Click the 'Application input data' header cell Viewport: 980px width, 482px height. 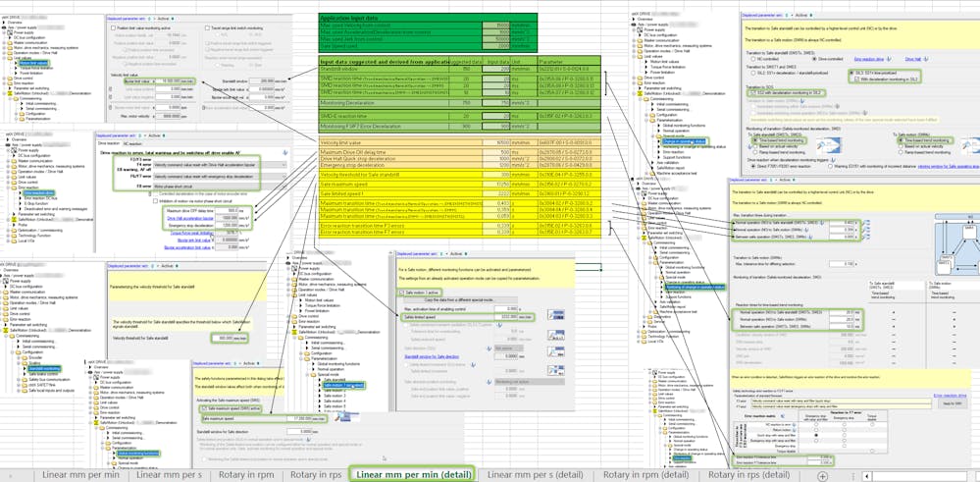tap(400, 19)
